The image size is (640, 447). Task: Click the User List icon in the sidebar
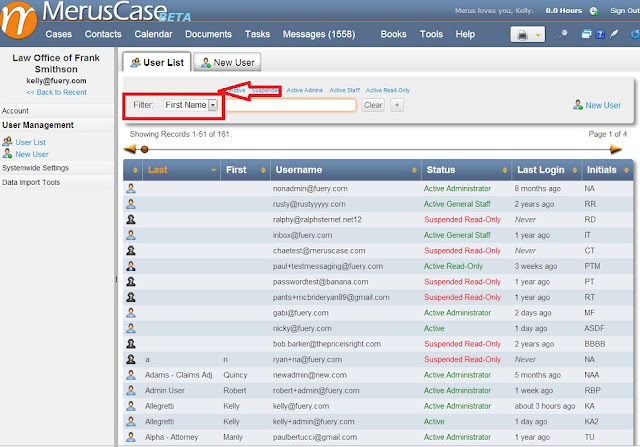7,142
